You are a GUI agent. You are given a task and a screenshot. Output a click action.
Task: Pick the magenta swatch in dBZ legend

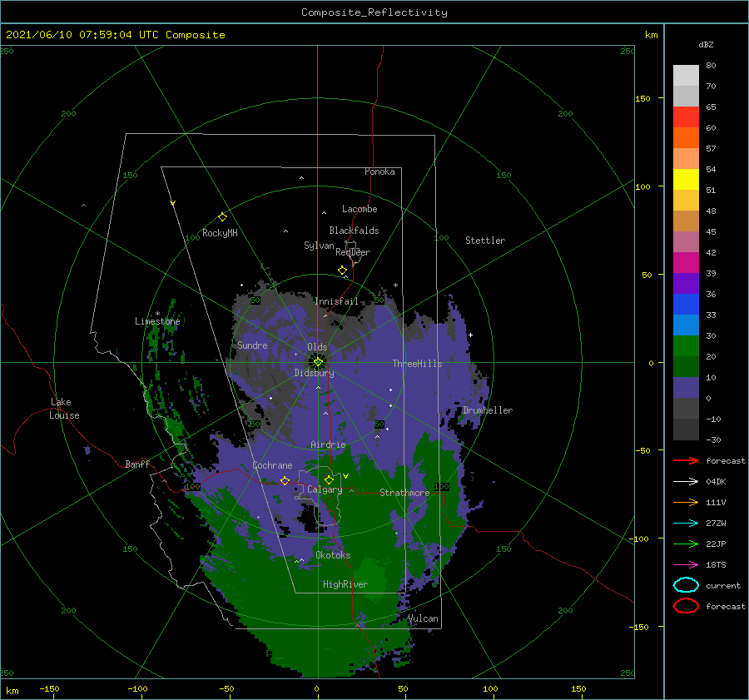click(686, 262)
